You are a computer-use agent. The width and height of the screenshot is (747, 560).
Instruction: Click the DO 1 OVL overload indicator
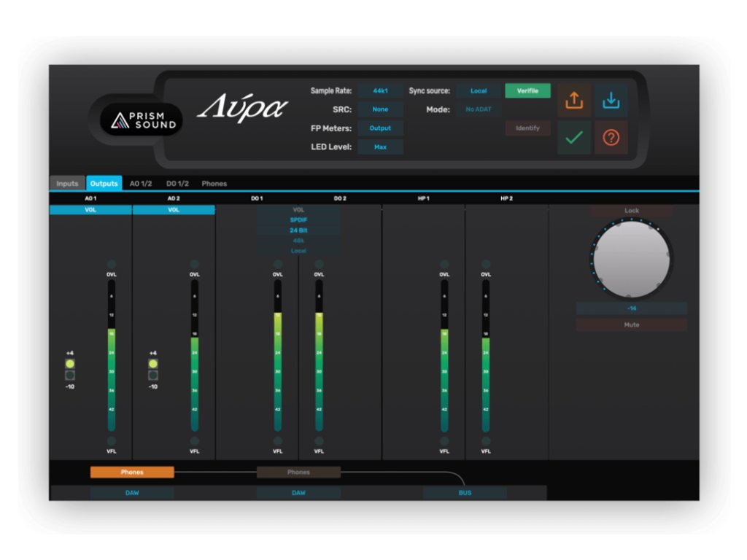pos(278,264)
